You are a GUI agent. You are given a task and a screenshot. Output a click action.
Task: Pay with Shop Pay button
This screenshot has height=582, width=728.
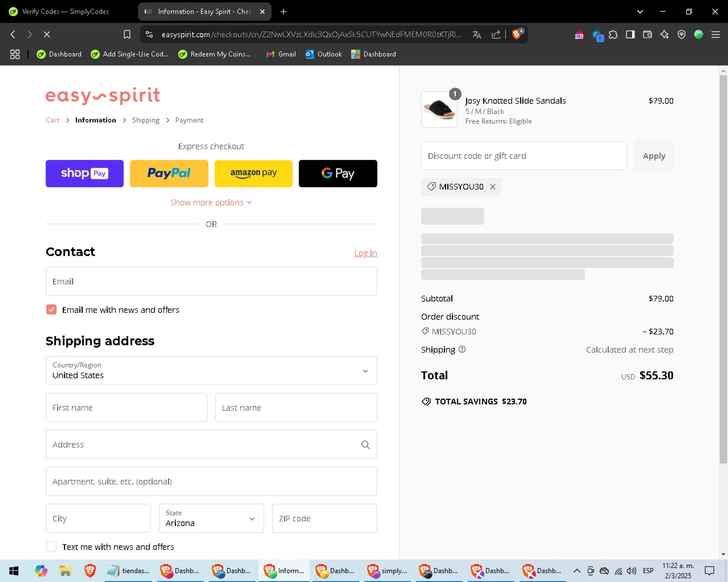[x=84, y=174]
